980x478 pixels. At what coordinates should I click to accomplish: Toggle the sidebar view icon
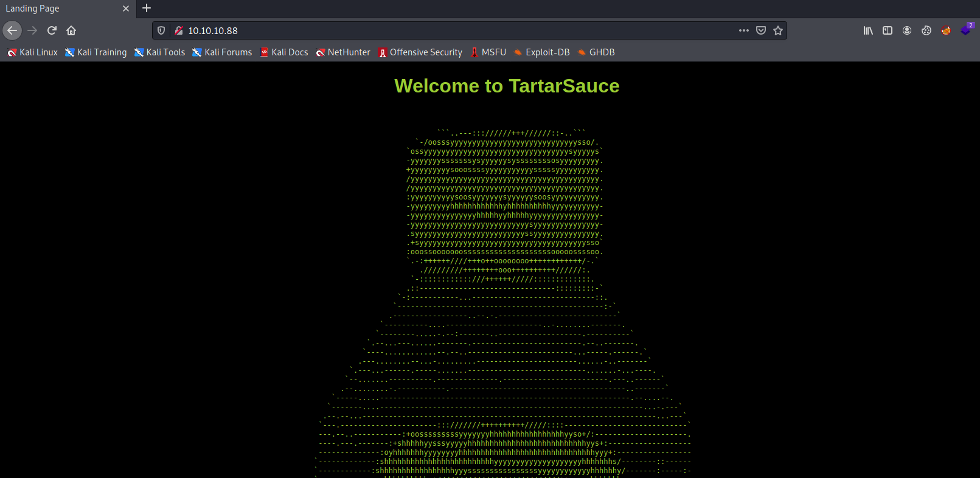(x=888, y=30)
